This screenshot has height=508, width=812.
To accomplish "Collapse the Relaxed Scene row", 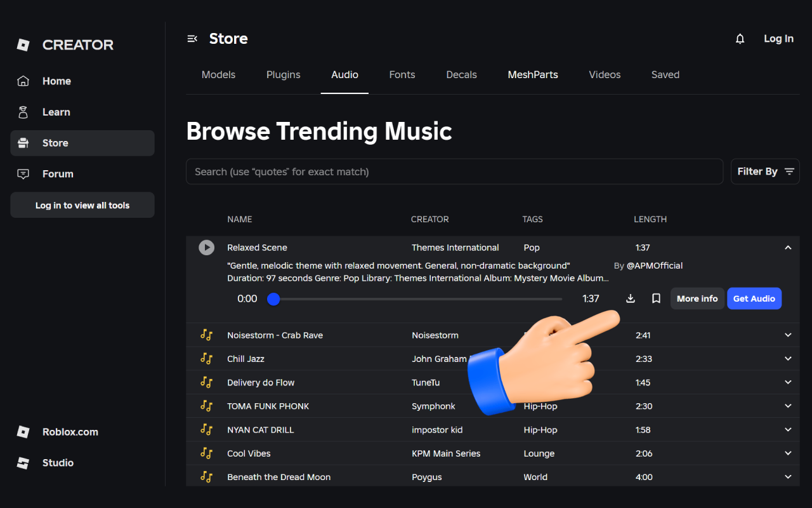I will (788, 248).
